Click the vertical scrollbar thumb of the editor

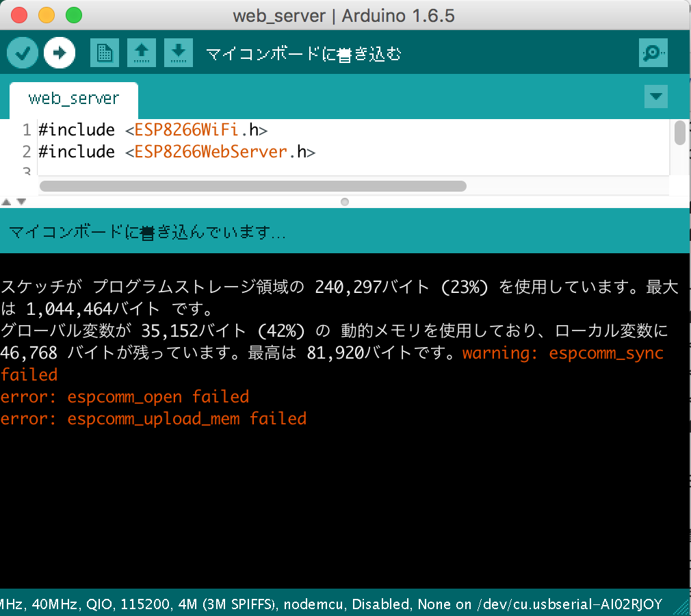pos(680,132)
